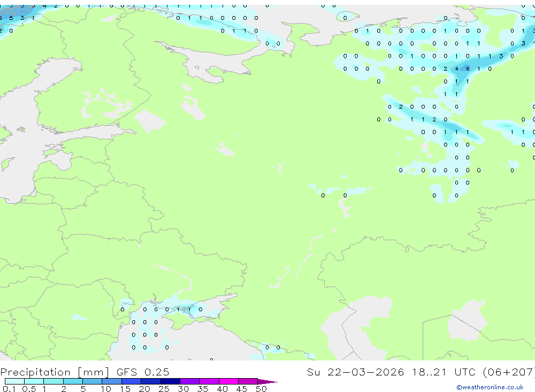Click legend label '10'

[x=106, y=389]
